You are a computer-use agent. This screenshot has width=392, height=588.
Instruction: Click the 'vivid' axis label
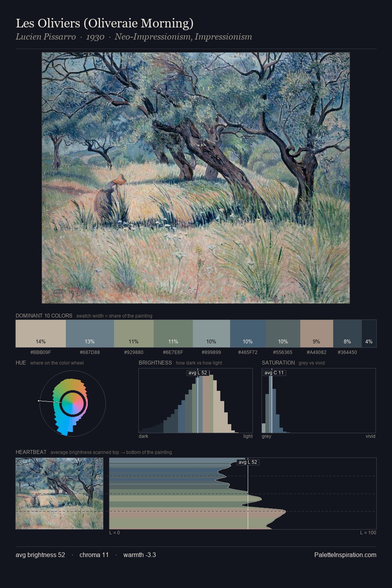pyautogui.click(x=370, y=436)
